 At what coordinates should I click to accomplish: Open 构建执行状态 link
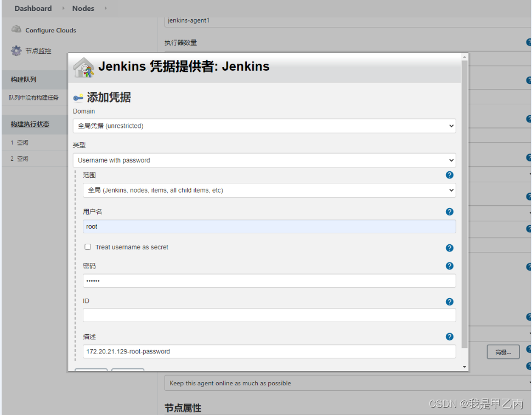coord(30,124)
